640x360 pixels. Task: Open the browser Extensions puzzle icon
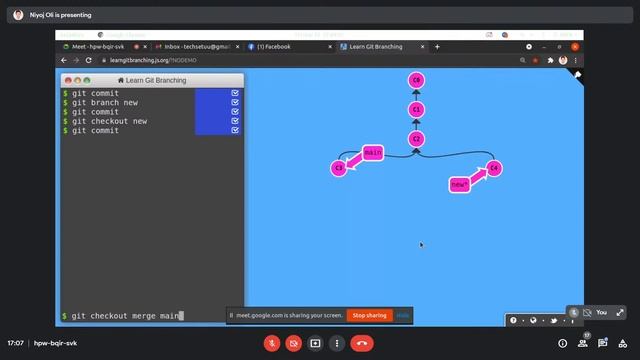click(550, 60)
